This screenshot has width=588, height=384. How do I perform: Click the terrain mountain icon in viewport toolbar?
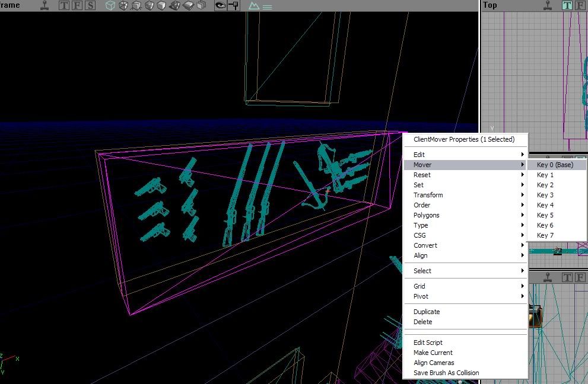254,5
